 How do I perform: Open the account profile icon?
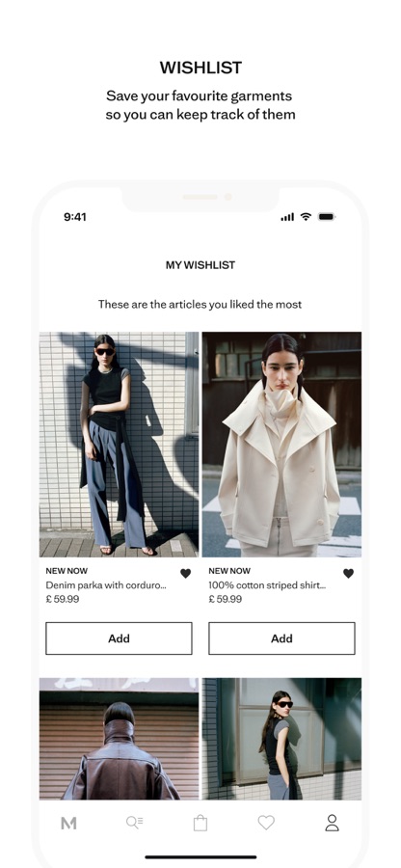[332, 823]
